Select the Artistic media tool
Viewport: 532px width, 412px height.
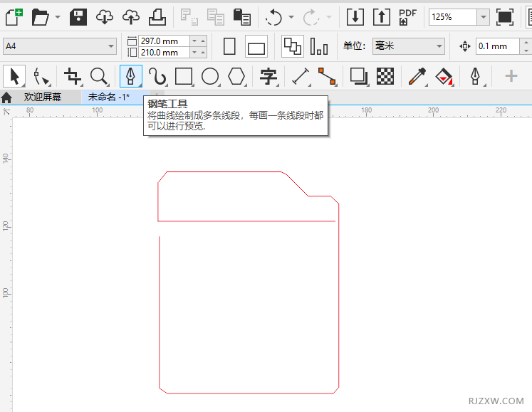[157, 76]
